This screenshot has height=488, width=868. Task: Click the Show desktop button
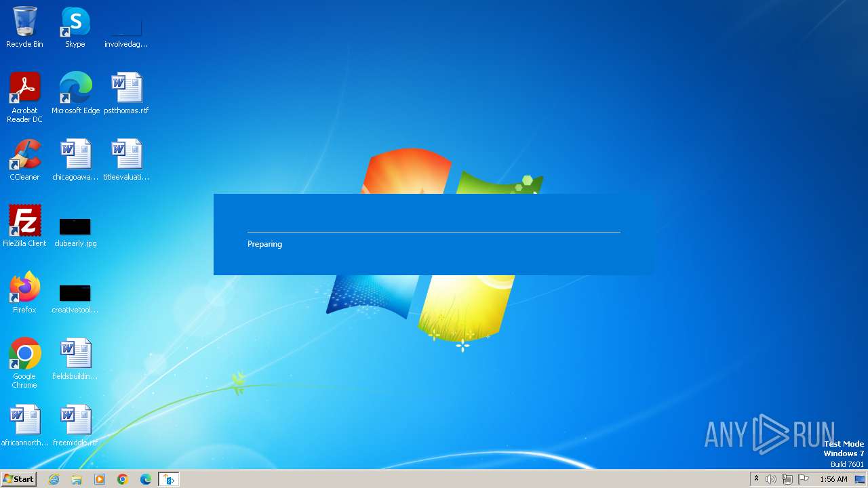click(x=861, y=479)
